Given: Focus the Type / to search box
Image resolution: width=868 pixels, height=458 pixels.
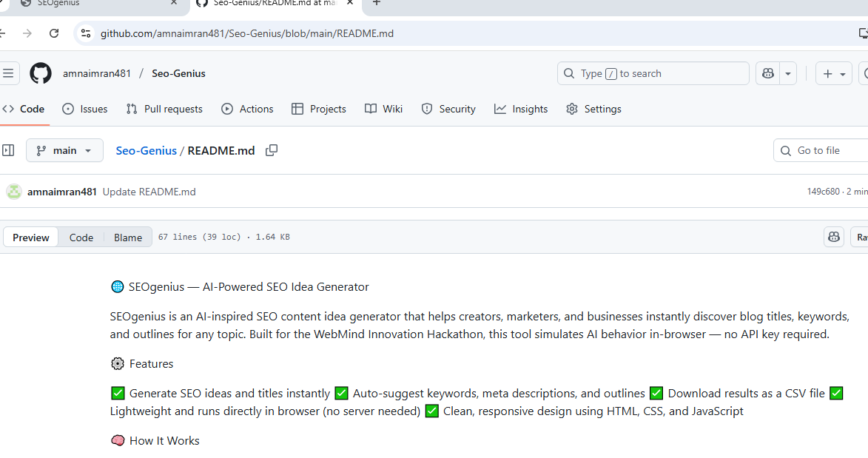Looking at the screenshot, I should click(653, 73).
